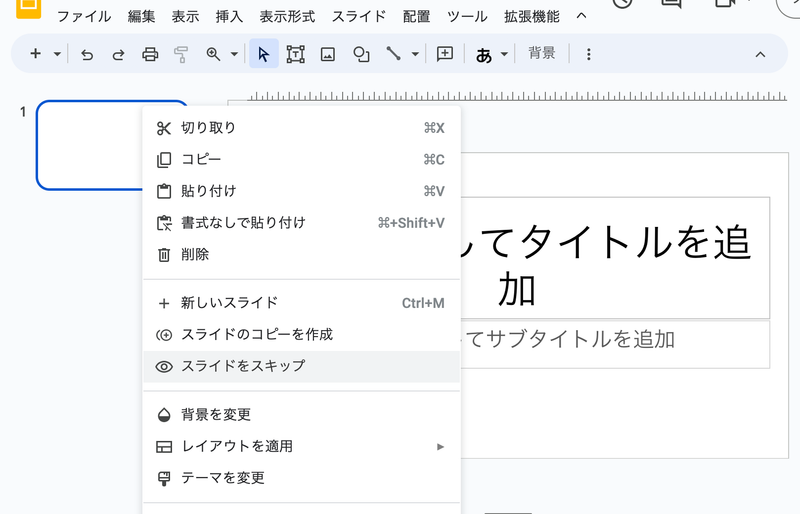
Task: Click the undo arrow icon
Action: (x=87, y=54)
